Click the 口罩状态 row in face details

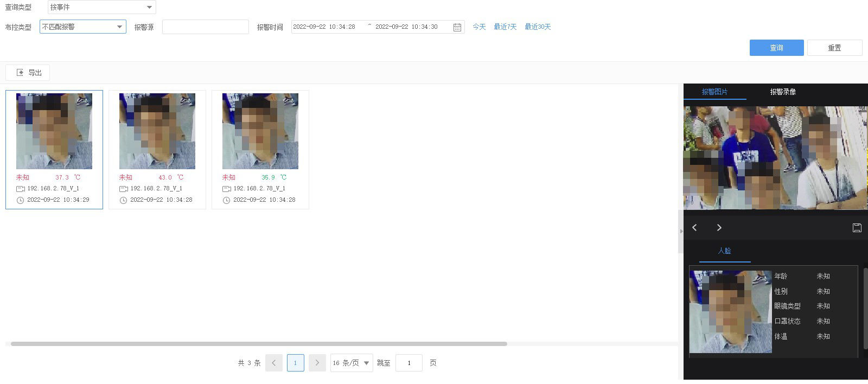click(x=802, y=321)
